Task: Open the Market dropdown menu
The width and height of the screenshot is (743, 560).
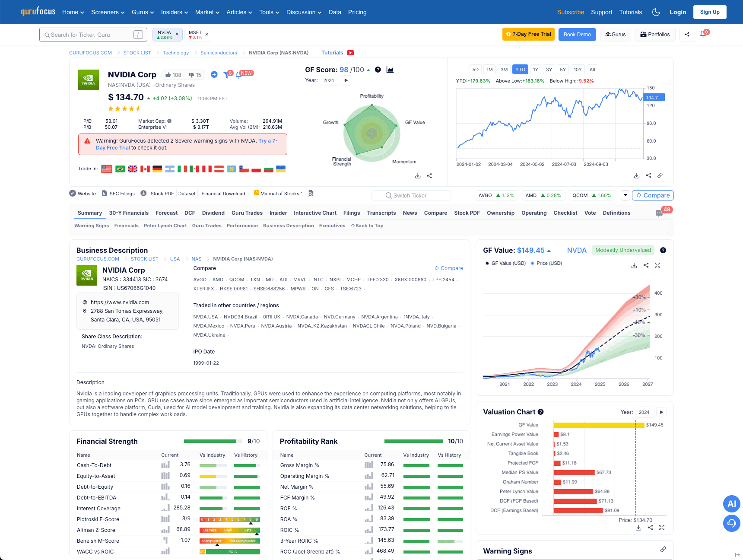Action: pyautogui.click(x=207, y=12)
